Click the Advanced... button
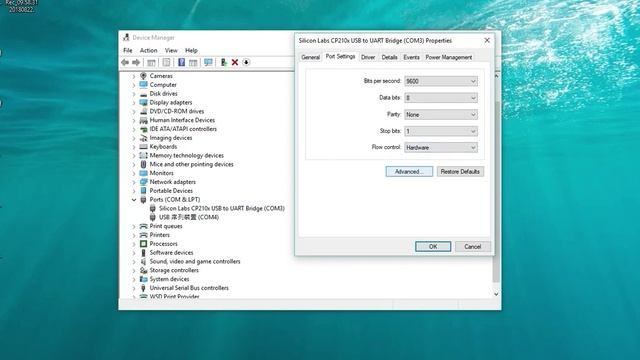The width and height of the screenshot is (640, 360). click(x=409, y=172)
